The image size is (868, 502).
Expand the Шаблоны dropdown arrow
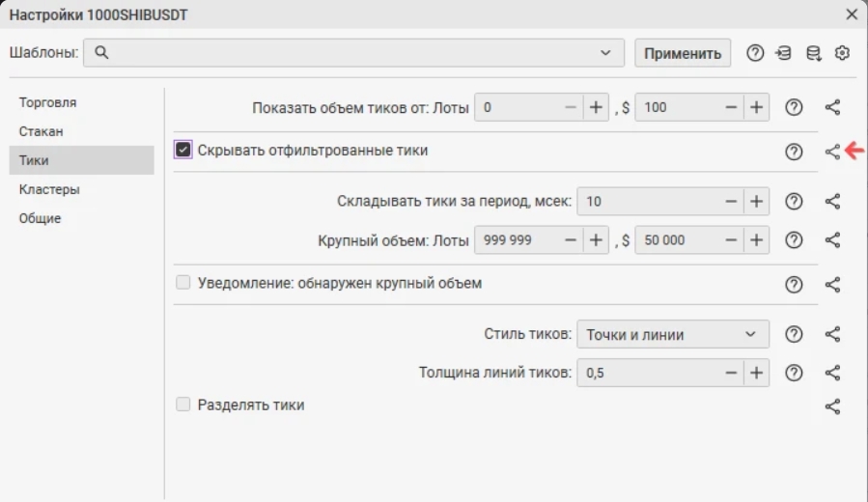[605, 53]
